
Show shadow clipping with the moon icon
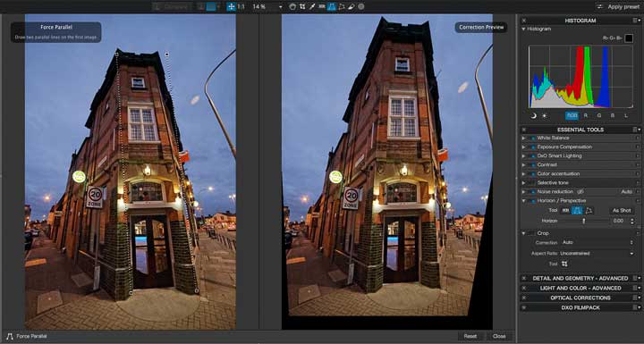pyautogui.click(x=533, y=116)
